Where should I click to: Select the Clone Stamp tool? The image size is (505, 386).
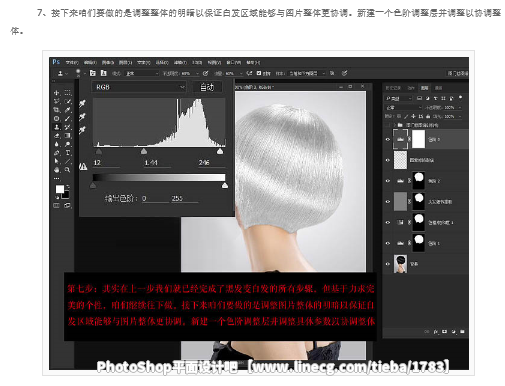coord(57,127)
